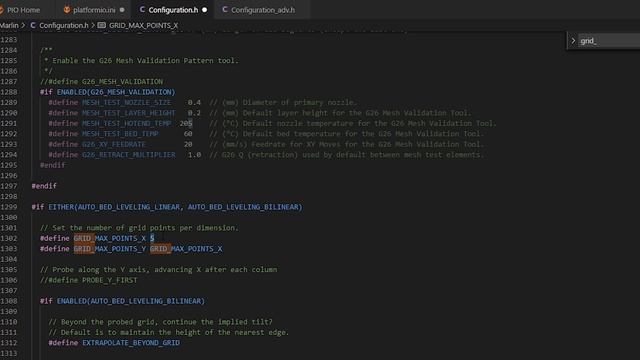This screenshot has height=360, width=640.
Task: Click the C file icon on Configuration.h tab
Action: pos(142,9)
